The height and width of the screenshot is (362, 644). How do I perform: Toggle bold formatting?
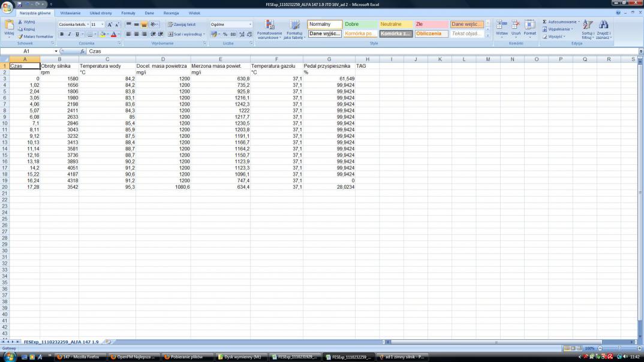coord(62,34)
